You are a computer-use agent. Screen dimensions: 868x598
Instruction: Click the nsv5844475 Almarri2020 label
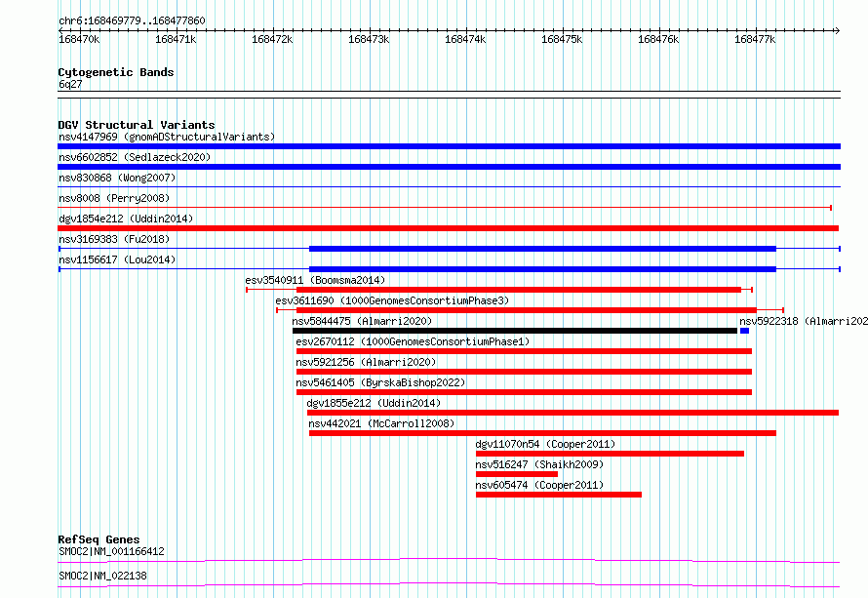click(362, 321)
